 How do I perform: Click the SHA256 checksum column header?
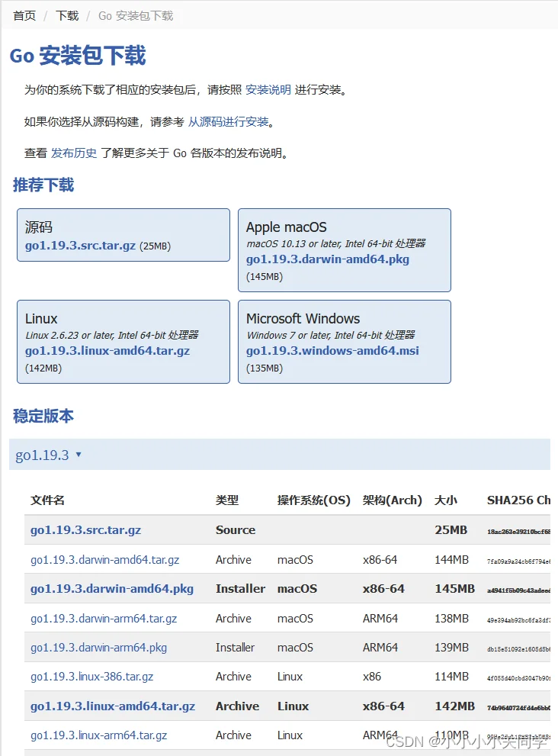518,500
